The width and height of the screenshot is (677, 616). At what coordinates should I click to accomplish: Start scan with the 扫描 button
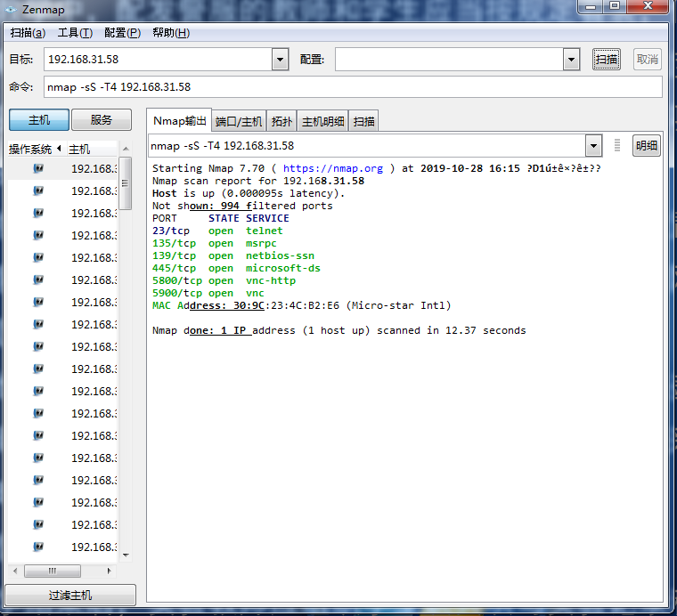pyautogui.click(x=607, y=59)
